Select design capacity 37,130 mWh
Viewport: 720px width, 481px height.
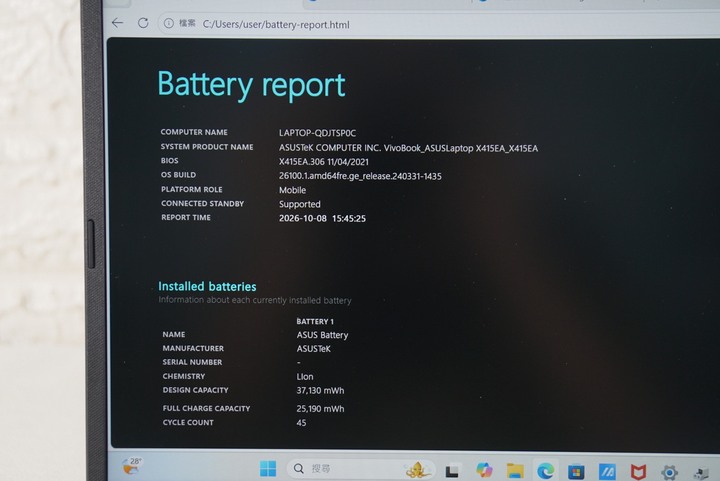point(320,391)
